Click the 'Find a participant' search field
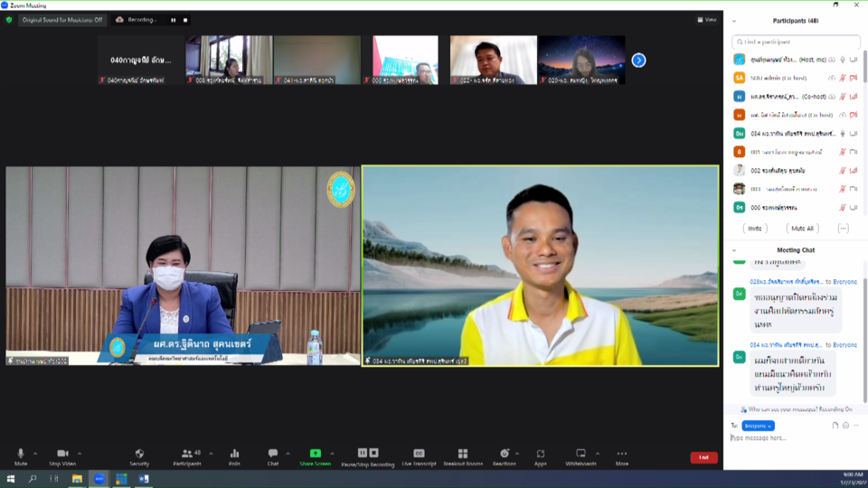This screenshot has height=488, width=868. 796,42
